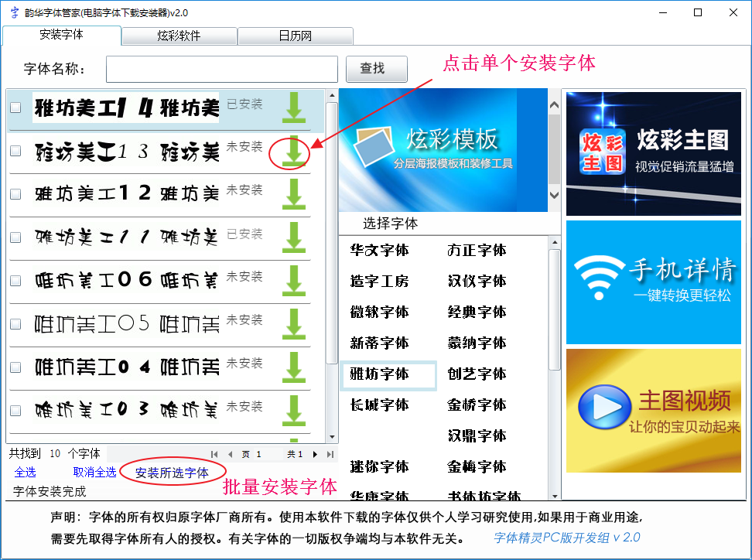Viewport: 752px width, 560px height.
Task: Check the box for 雅坊美工14 font
Action: [15, 108]
